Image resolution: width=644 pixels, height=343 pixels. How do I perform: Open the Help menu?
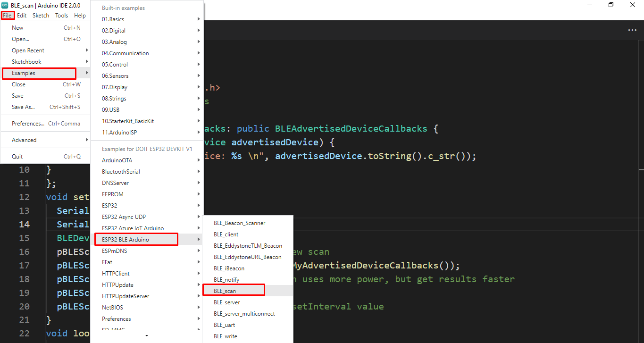click(x=80, y=16)
